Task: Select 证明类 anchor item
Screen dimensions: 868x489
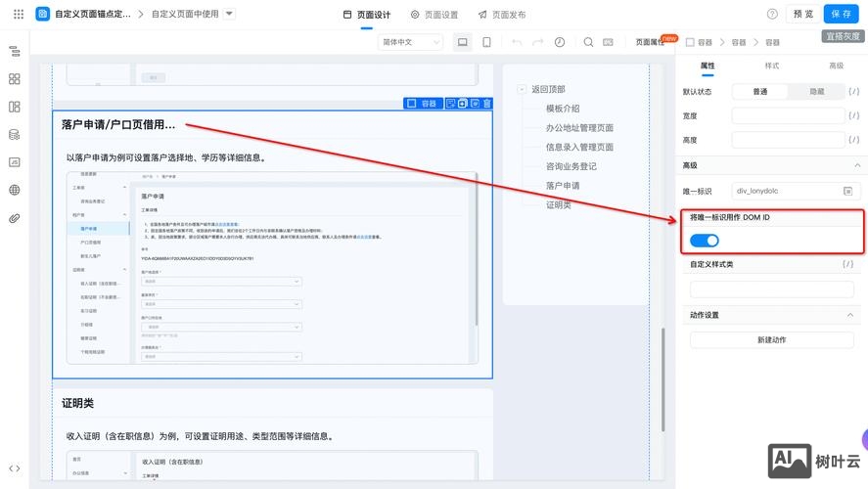Action: coord(558,204)
